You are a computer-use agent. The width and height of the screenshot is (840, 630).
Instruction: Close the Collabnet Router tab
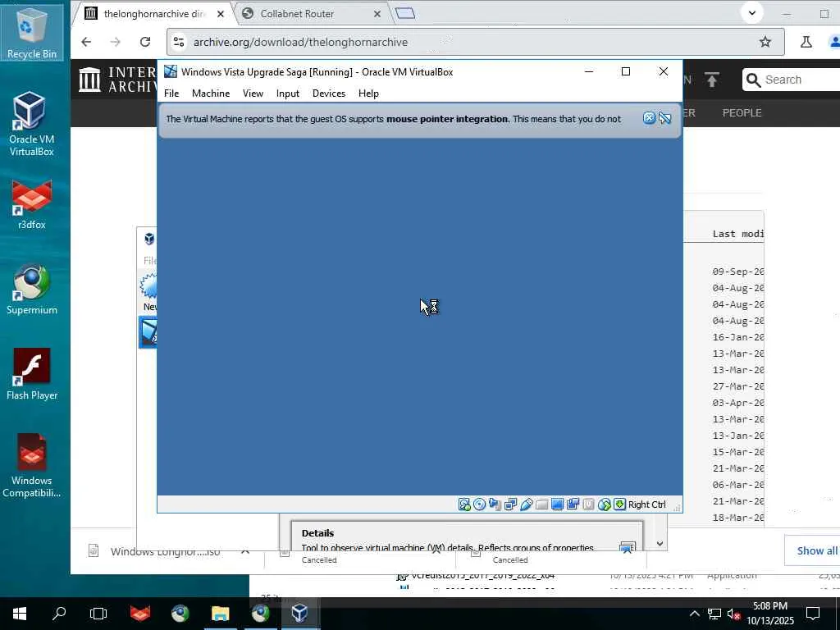pyautogui.click(x=377, y=14)
